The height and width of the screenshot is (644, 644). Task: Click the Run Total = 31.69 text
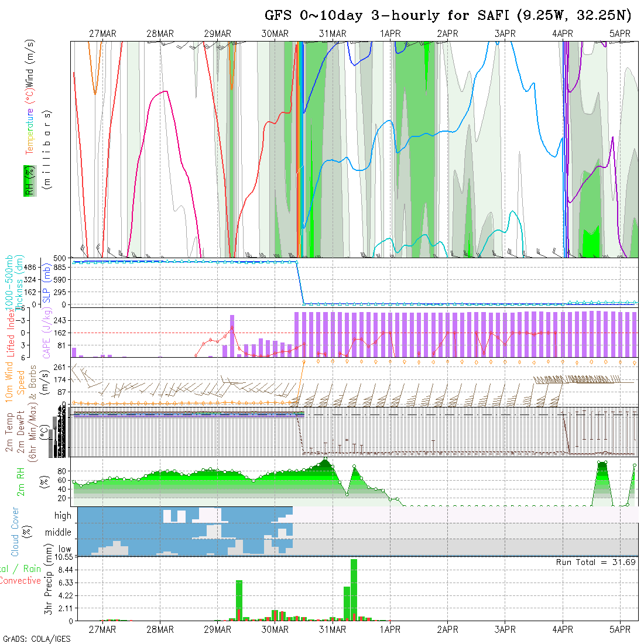click(596, 562)
